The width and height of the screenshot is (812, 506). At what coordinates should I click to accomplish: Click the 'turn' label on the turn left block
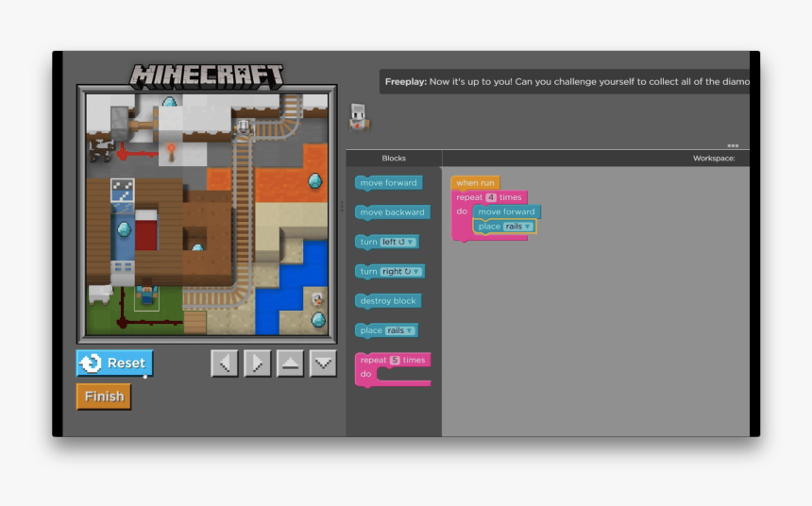(369, 242)
